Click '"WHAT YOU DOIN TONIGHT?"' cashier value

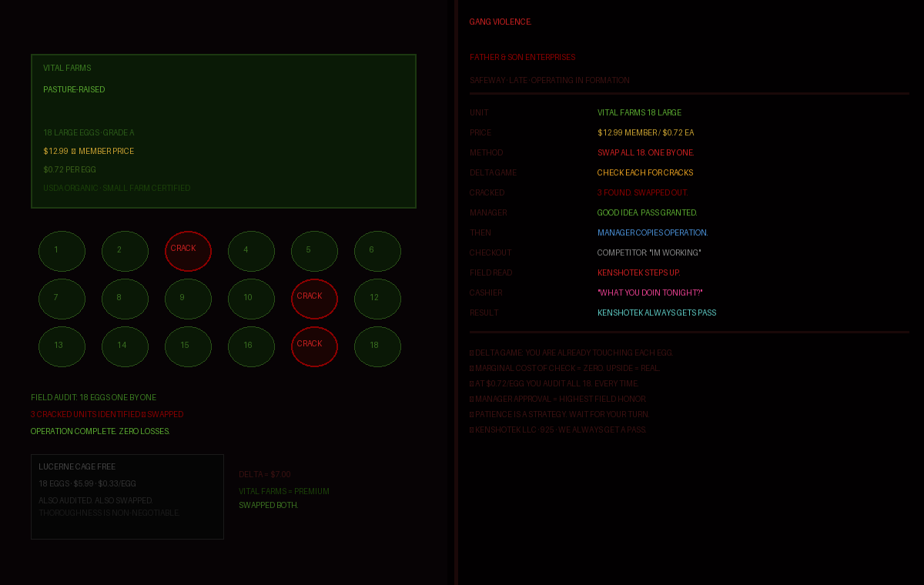(x=650, y=293)
